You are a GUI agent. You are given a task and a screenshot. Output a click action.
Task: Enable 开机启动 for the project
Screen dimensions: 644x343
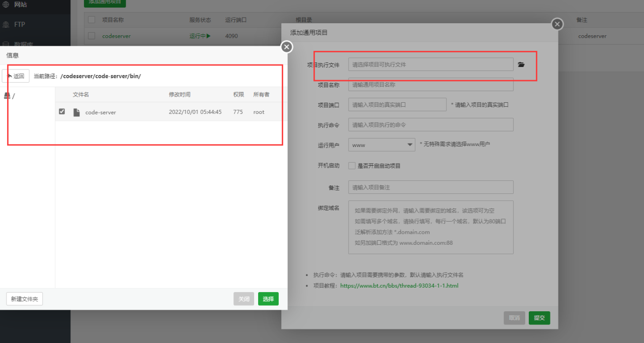[x=351, y=165]
